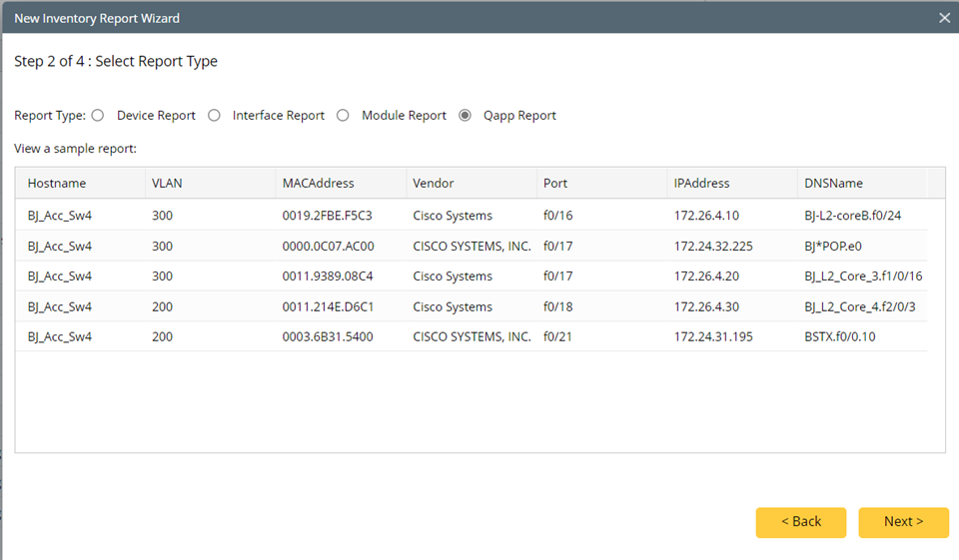Image resolution: width=959 pixels, height=560 pixels.
Task: Click the Vendor column header
Action: coord(434,184)
